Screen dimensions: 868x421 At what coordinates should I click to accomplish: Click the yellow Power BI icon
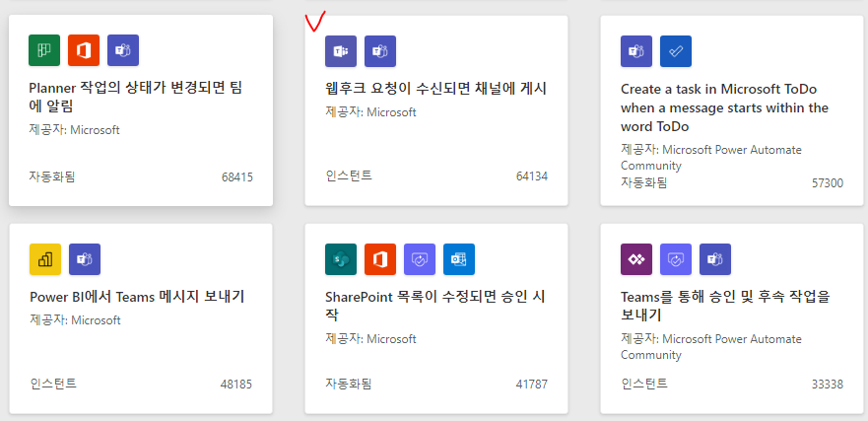[45, 259]
